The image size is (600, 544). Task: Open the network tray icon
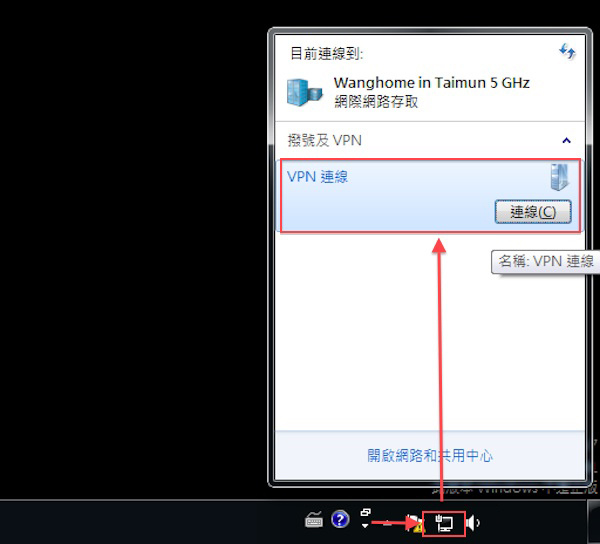444,523
